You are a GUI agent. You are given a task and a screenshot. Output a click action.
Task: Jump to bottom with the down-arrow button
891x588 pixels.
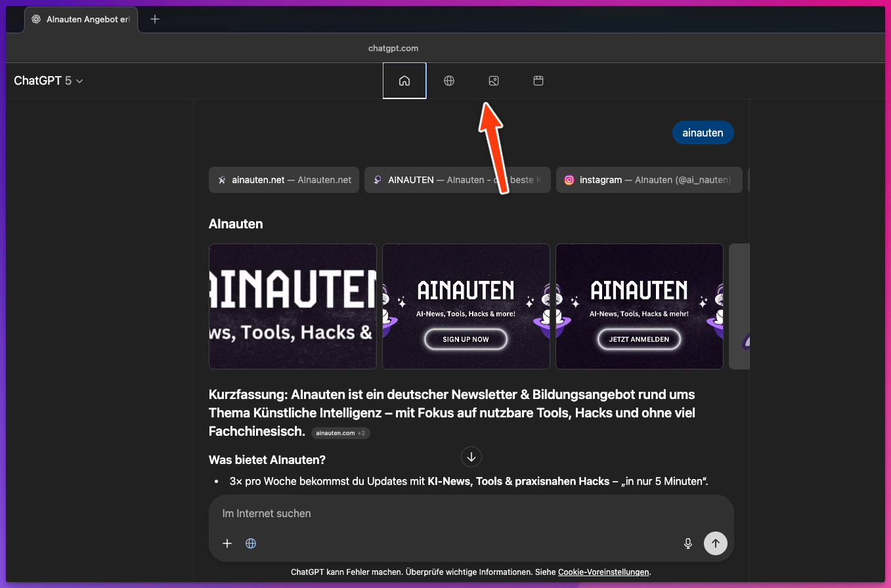(471, 457)
